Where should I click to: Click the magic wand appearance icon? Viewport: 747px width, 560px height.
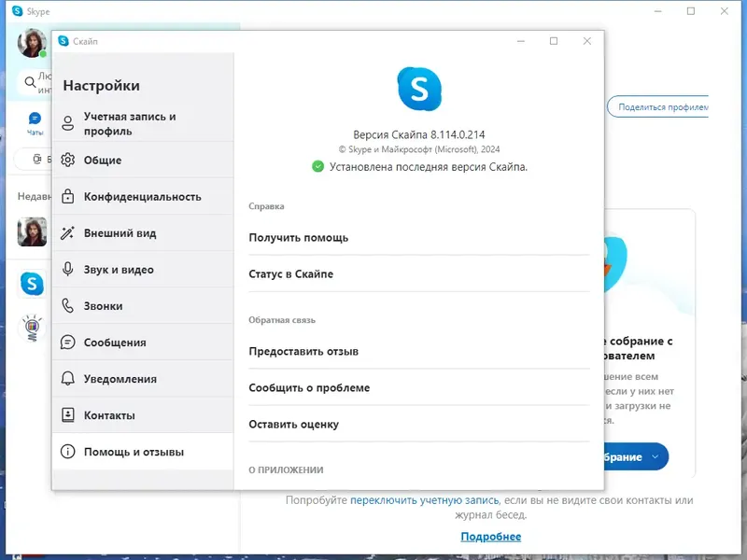point(67,232)
